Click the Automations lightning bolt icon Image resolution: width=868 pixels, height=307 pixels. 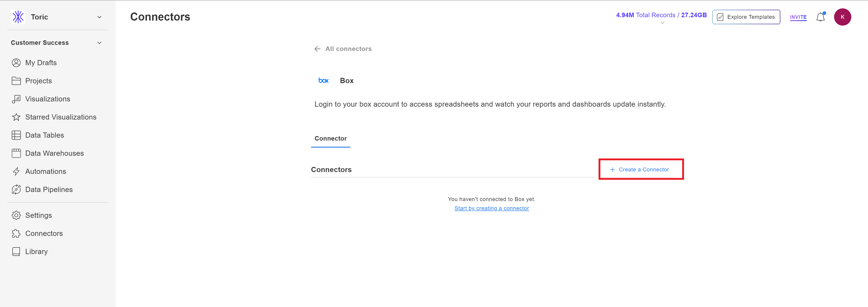[x=16, y=171]
